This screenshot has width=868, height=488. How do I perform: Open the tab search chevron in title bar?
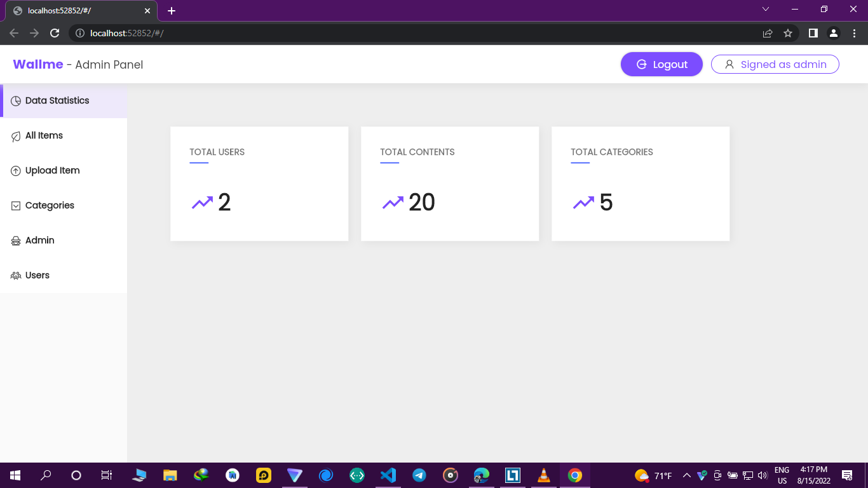tap(766, 10)
